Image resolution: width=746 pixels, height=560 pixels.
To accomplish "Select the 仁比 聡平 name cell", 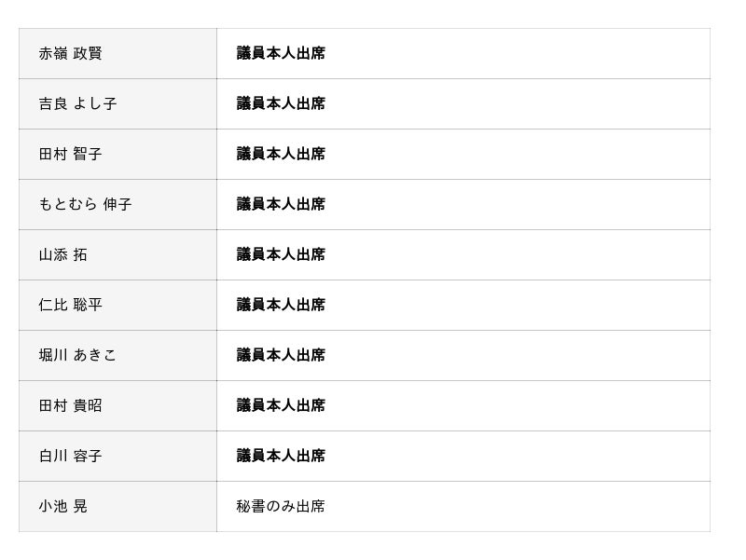I will tap(71, 306).
